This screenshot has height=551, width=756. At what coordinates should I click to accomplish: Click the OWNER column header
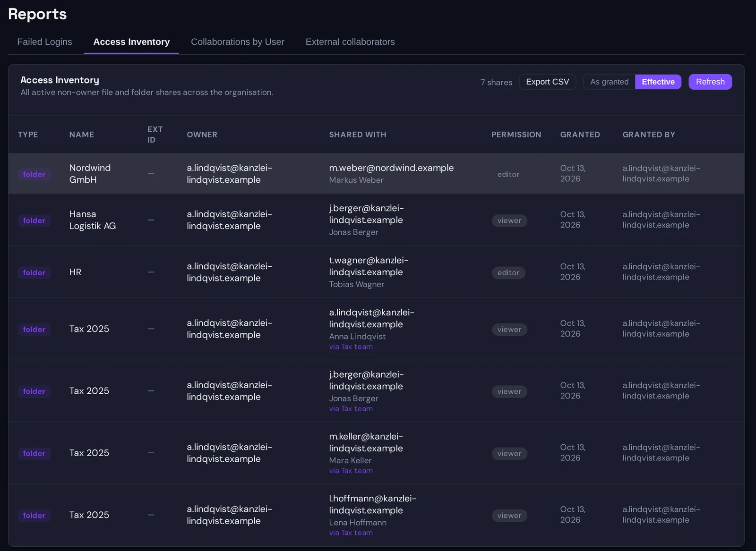(x=202, y=135)
